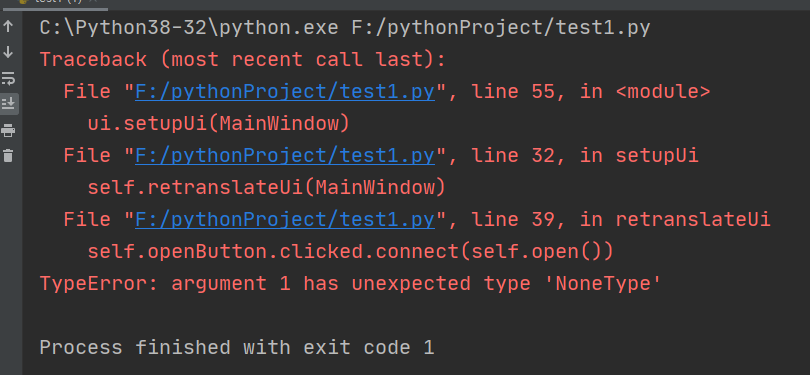Open the test1.py link at line 39
810x375 pixels.
pos(285,220)
